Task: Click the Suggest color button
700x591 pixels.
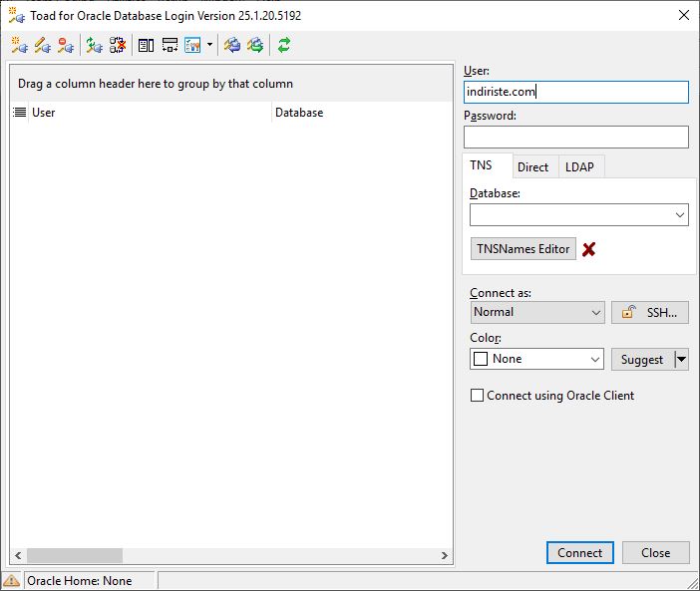Action: point(642,360)
